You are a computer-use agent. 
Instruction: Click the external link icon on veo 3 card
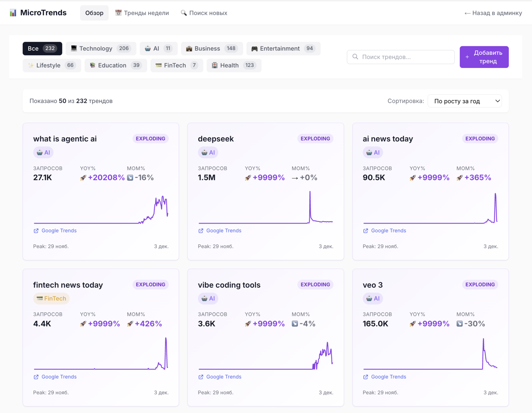[x=365, y=377]
